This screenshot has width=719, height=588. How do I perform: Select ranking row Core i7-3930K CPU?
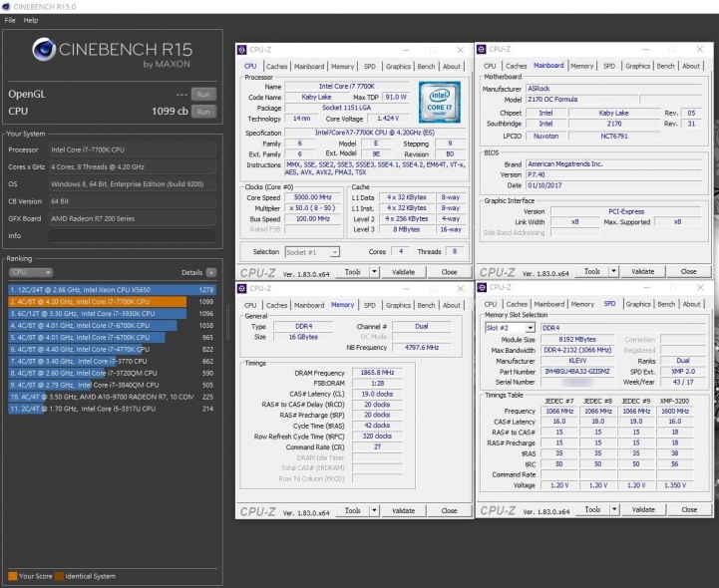tap(112, 314)
